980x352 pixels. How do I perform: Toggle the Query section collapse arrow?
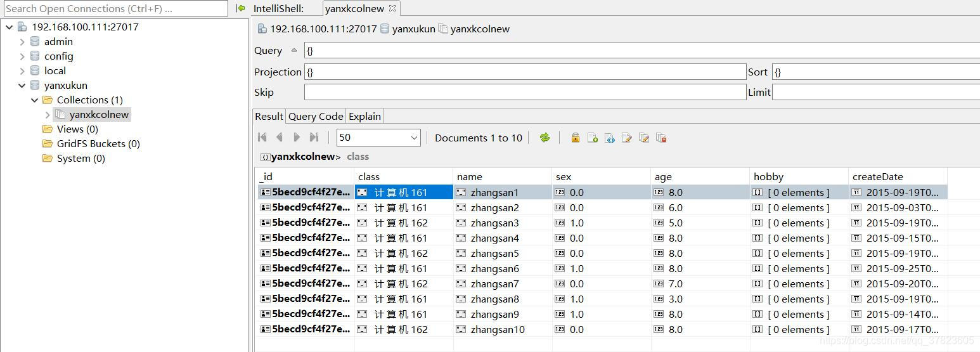coord(293,50)
